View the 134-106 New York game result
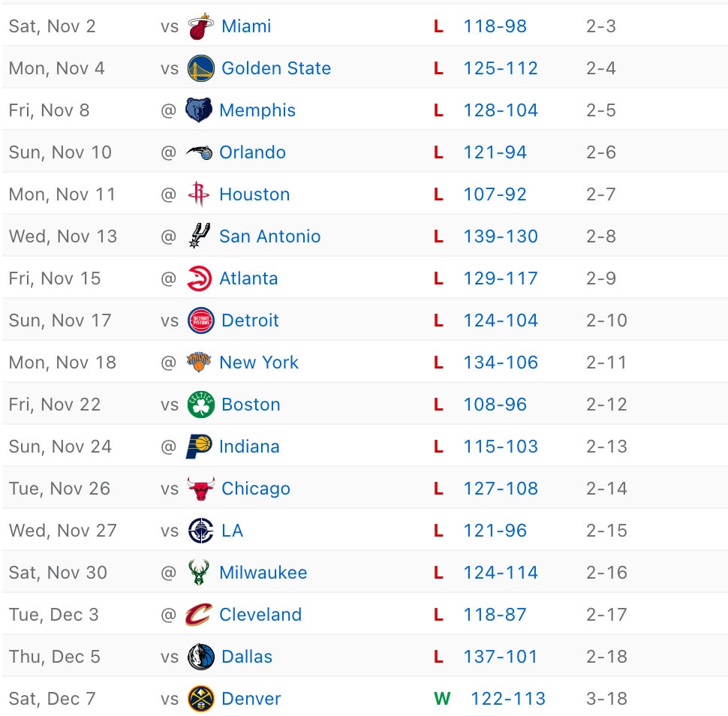Image resolution: width=728 pixels, height=716 pixels. [501, 363]
